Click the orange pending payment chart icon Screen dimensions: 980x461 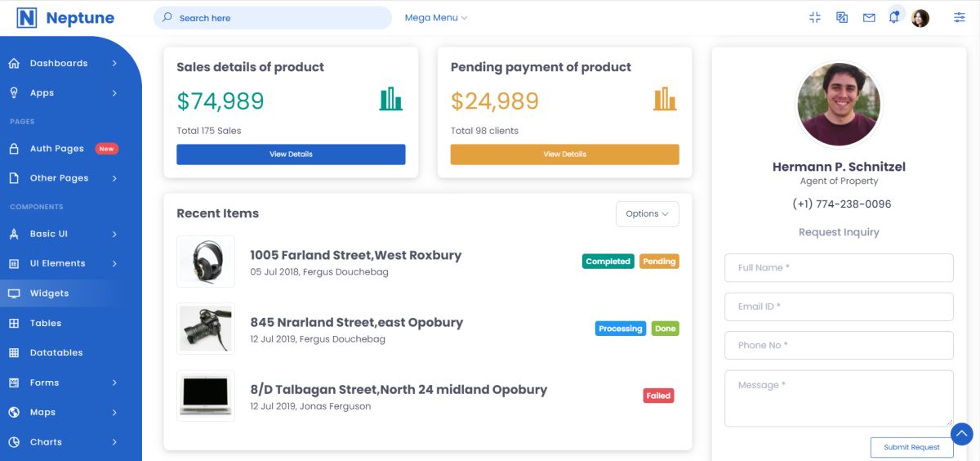tap(665, 99)
